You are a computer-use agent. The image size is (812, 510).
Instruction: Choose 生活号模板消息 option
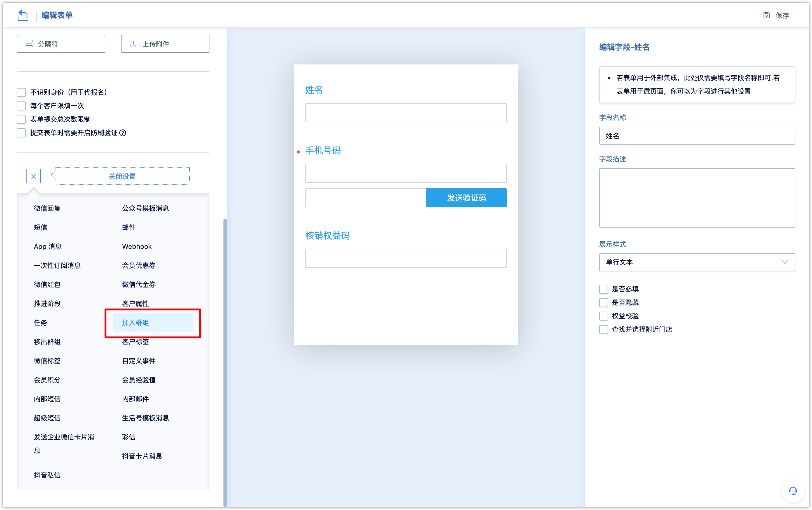click(146, 418)
